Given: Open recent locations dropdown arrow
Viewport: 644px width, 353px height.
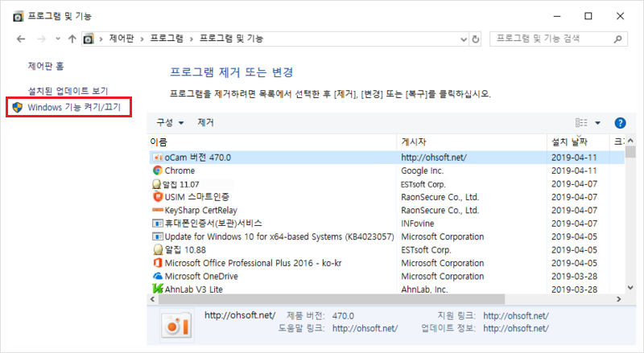Looking at the screenshot, I should (58, 39).
